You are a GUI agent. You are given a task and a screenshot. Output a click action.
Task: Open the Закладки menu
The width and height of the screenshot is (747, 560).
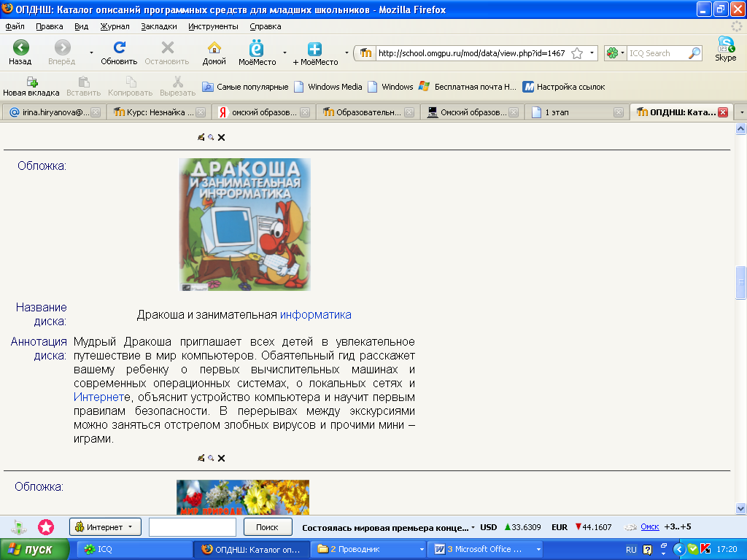159,27
